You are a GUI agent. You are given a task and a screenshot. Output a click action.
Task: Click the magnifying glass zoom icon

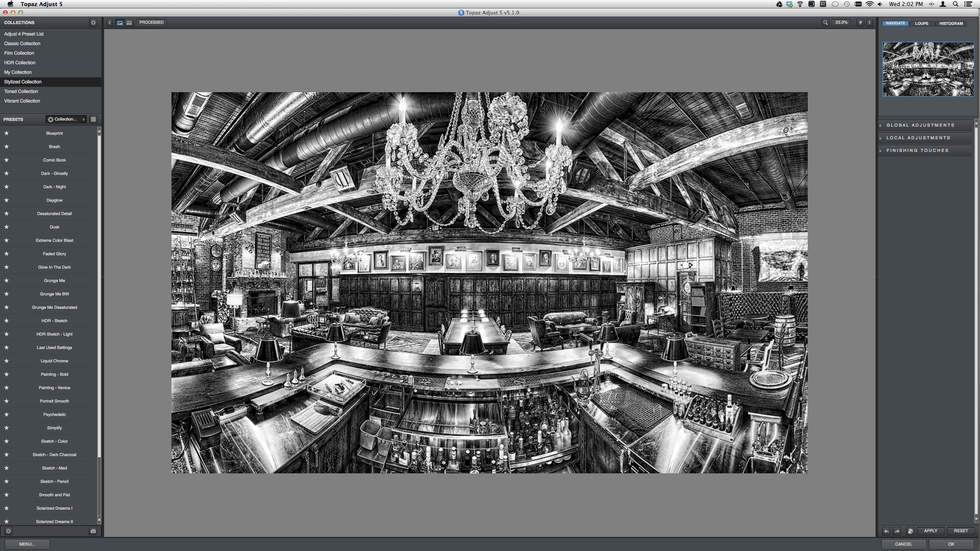click(825, 23)
